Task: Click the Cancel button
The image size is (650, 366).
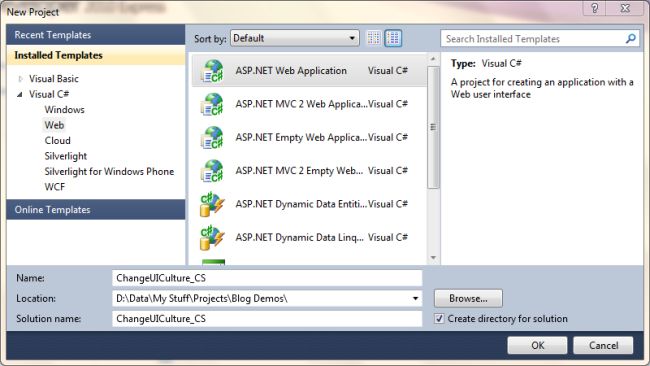Action: click(603, 345)
